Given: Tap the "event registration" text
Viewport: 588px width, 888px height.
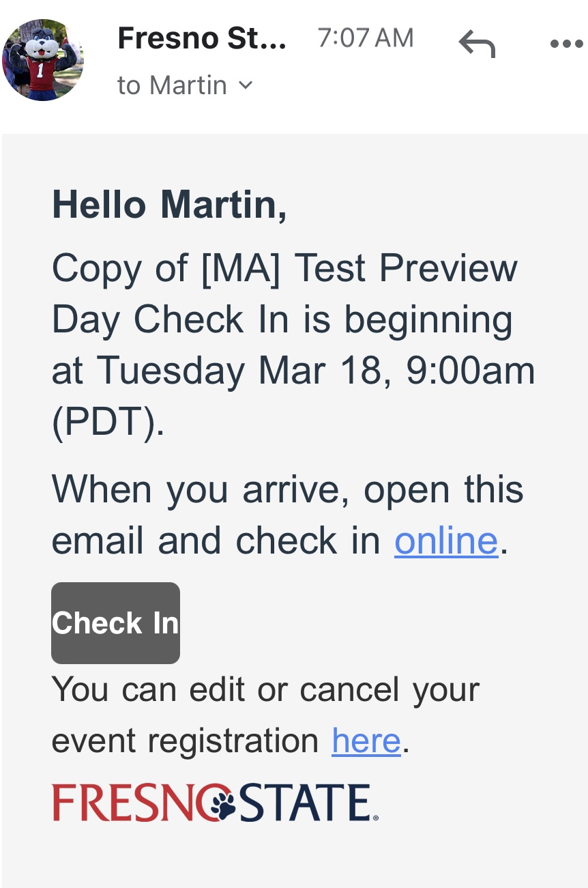Looking at the screenshot, I should pos(185,741).
